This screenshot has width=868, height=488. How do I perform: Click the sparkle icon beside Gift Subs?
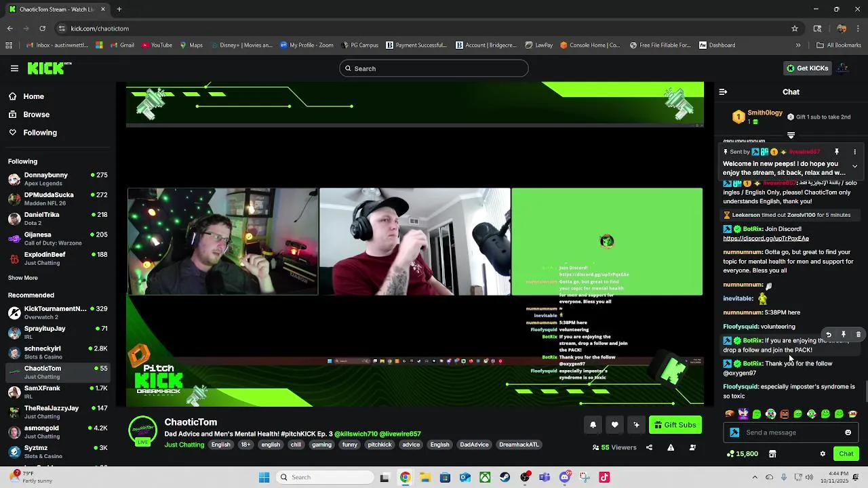click(636, 425)
